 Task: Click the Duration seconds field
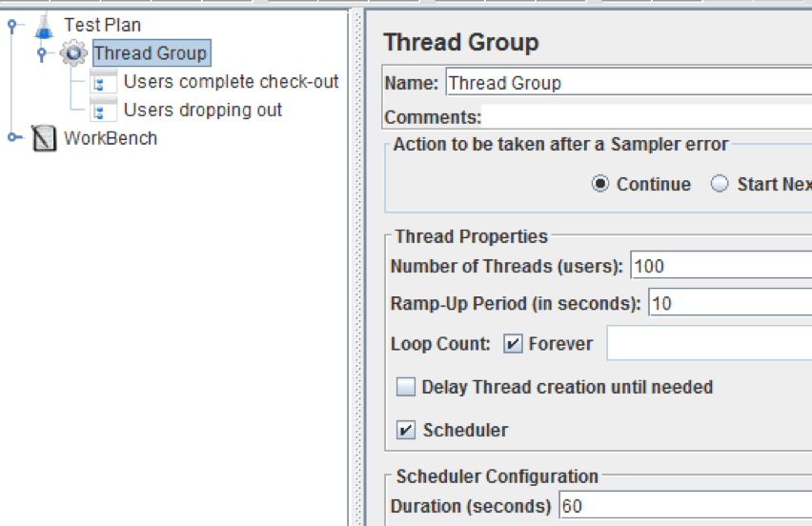pos(685,506)
